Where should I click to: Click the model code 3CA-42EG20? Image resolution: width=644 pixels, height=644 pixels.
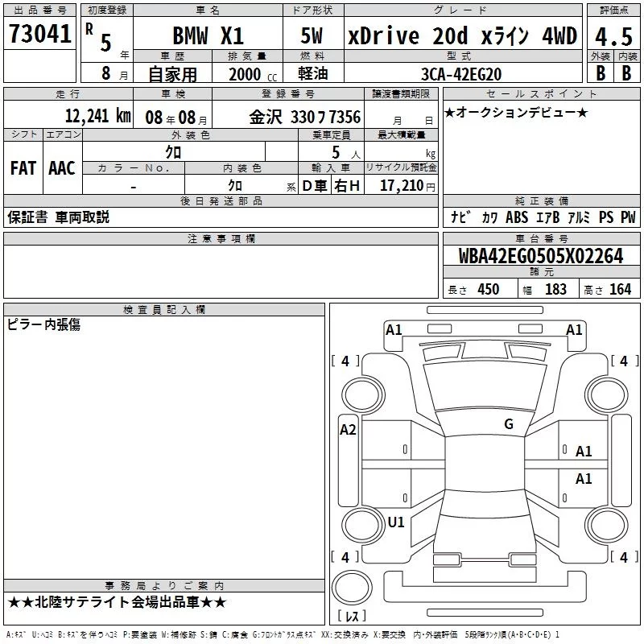461,74
